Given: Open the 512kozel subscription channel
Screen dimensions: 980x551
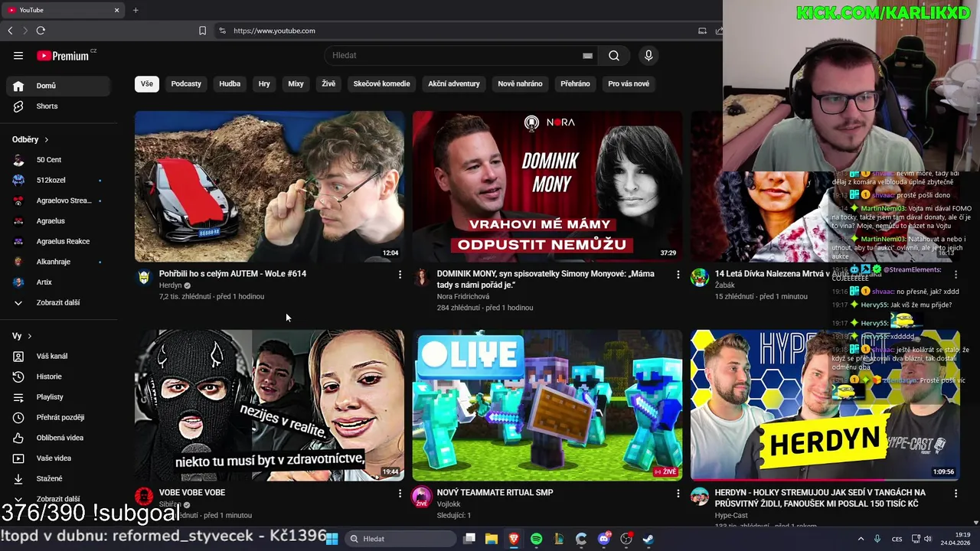Looking at the screenshot, I should click(58, 180).
